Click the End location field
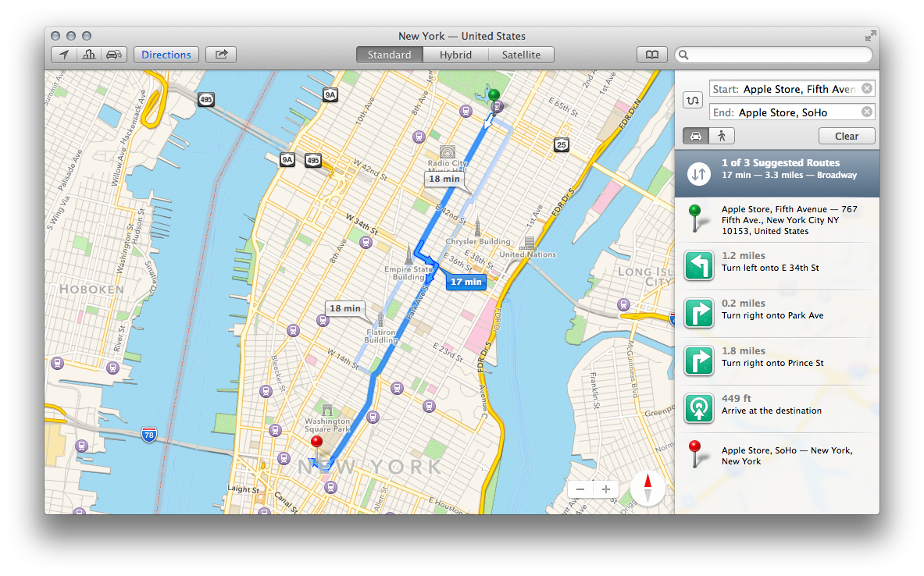Screen dimensions: 924x576 point(792,112)
